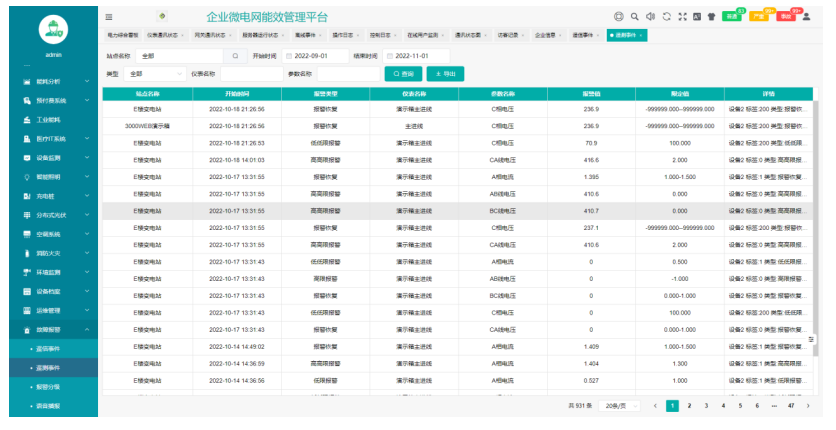This screenshot has width=836, height=430.
Task: Go to page 2 in pagination
Action: coord(689,406)
